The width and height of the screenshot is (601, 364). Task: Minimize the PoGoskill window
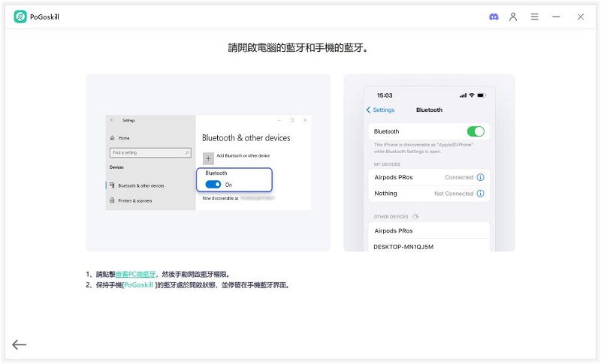coord(556,17)
